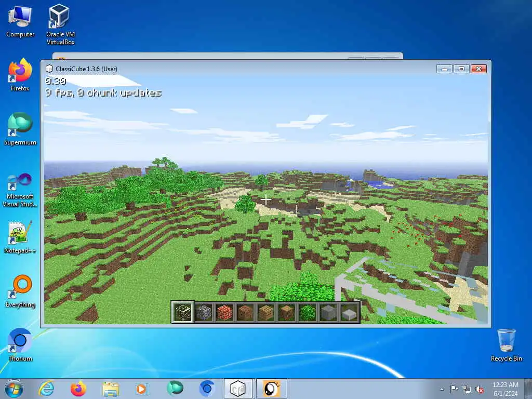This screenshot has width=532, height=399.
Task: Select the Thorium desktop shortcut
Action: [20, 345]
